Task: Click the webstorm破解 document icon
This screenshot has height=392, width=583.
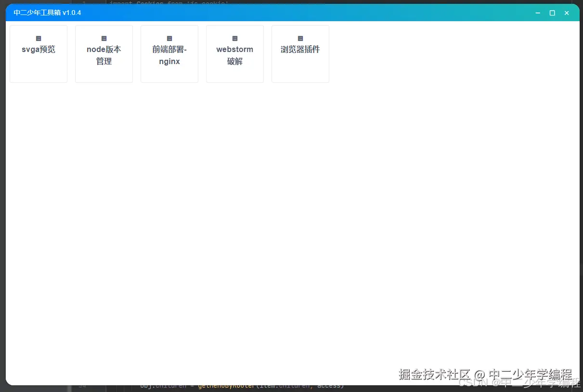Action: (234, 38)
